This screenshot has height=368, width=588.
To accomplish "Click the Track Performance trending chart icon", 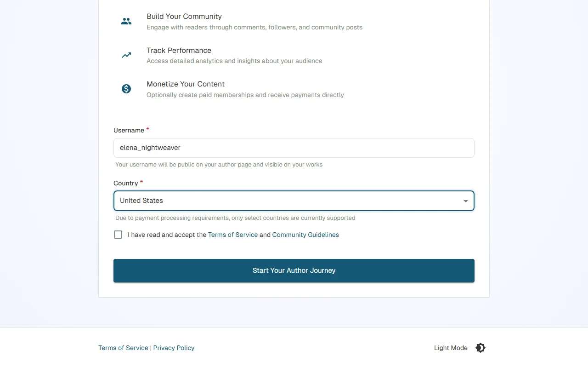I will point(126,55).
